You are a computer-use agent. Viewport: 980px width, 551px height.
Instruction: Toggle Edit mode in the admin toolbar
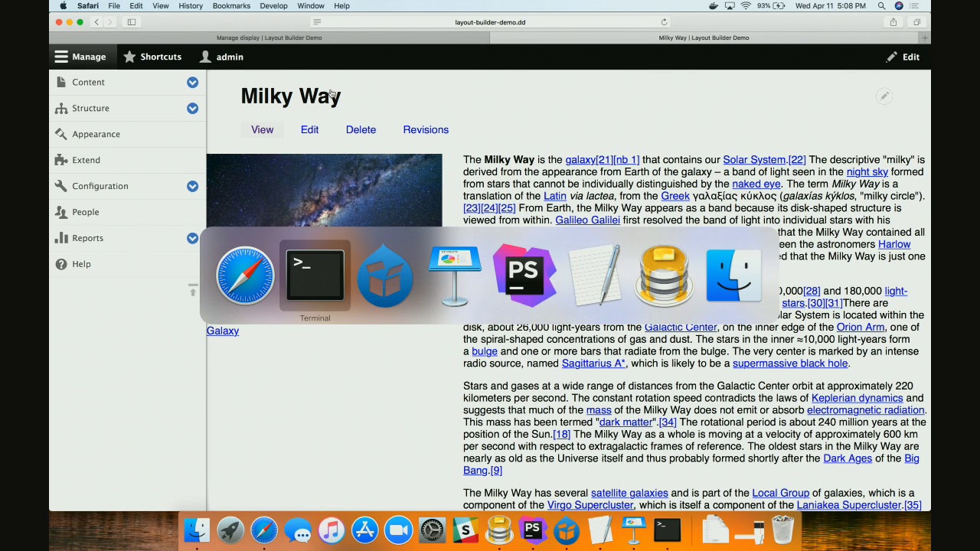[x=903, y=57]
